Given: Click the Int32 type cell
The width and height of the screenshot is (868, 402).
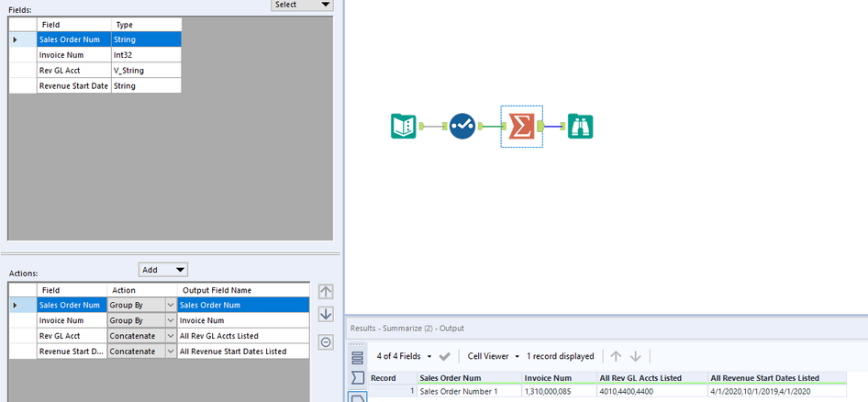Looking at the screenshot, I should tap(146, 55).
